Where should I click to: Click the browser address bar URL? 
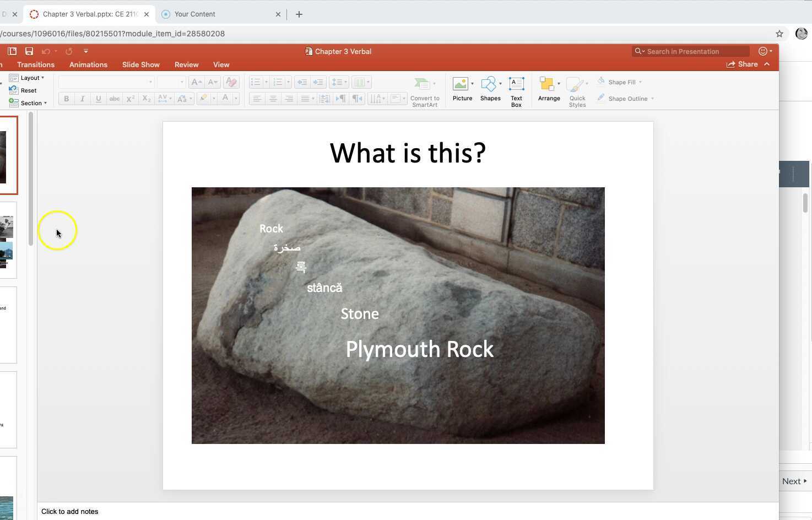(112, 34)
